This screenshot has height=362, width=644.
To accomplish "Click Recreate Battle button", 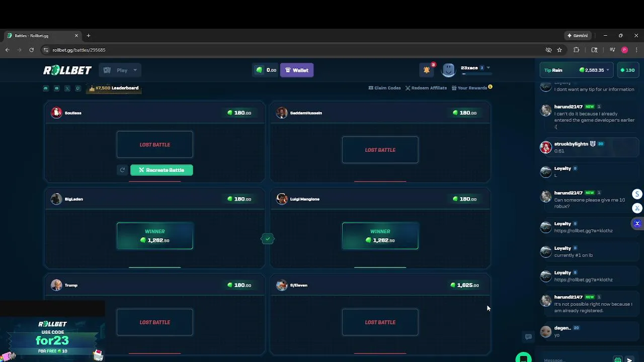I will (162, 170).
